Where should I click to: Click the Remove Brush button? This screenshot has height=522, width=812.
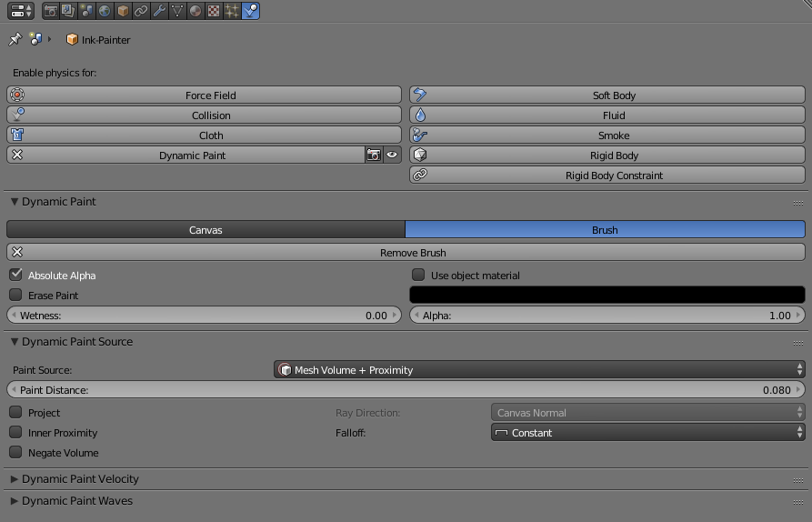click(x=406, y=253)
